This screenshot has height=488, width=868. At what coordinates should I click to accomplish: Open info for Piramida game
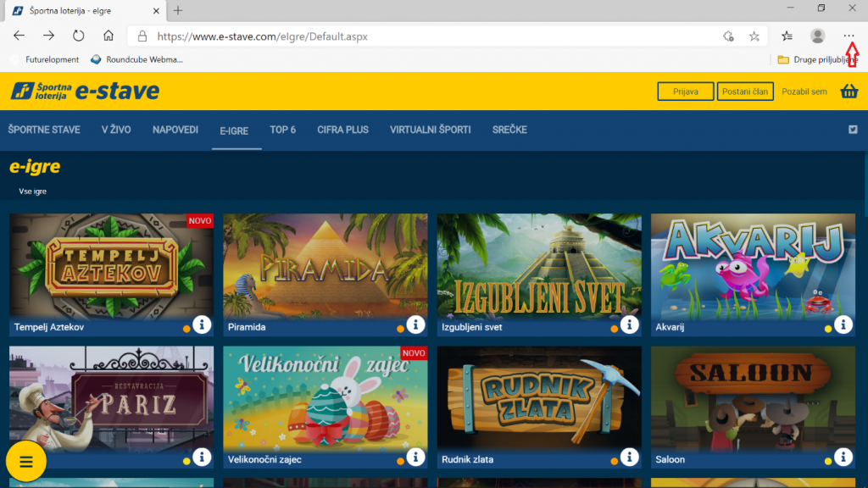[415, 324]
